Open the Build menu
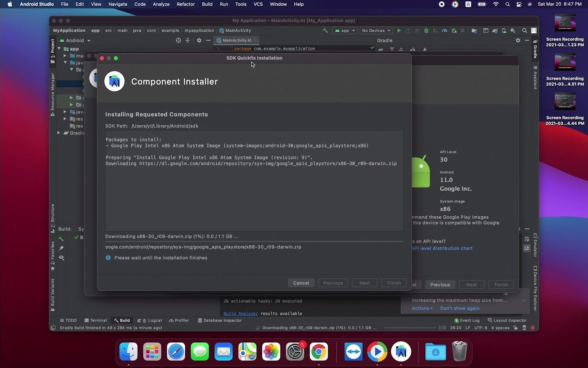The image size is (588, 368). [x=207, y=4]
